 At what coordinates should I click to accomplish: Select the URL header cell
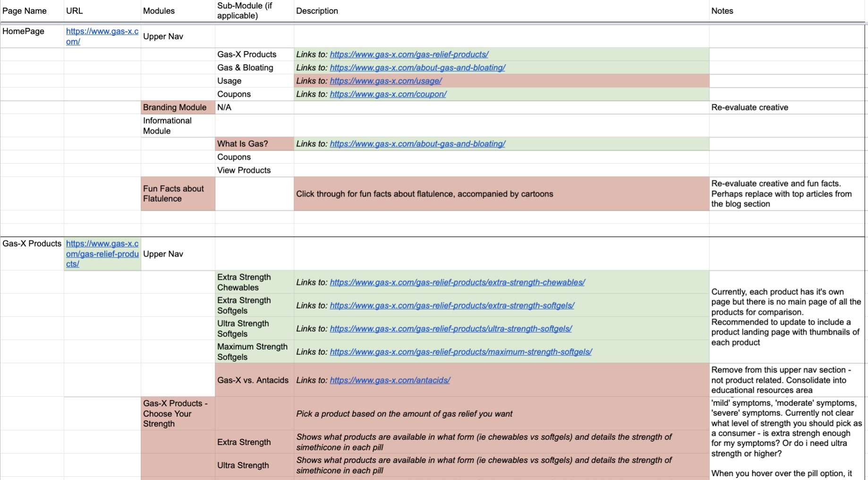coord(102,11)
